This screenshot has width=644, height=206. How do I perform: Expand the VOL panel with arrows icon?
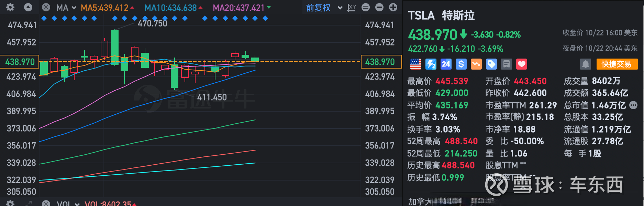(28, 203)
